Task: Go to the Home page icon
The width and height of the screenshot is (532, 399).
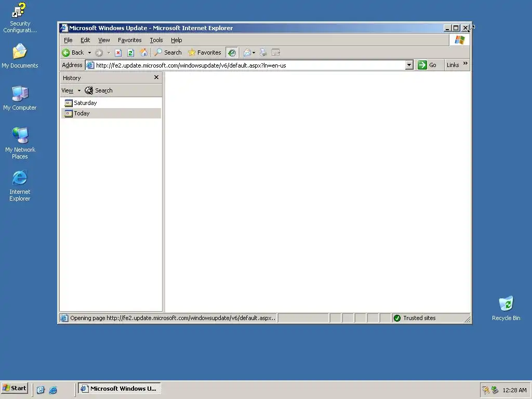Action: [144, 52]
